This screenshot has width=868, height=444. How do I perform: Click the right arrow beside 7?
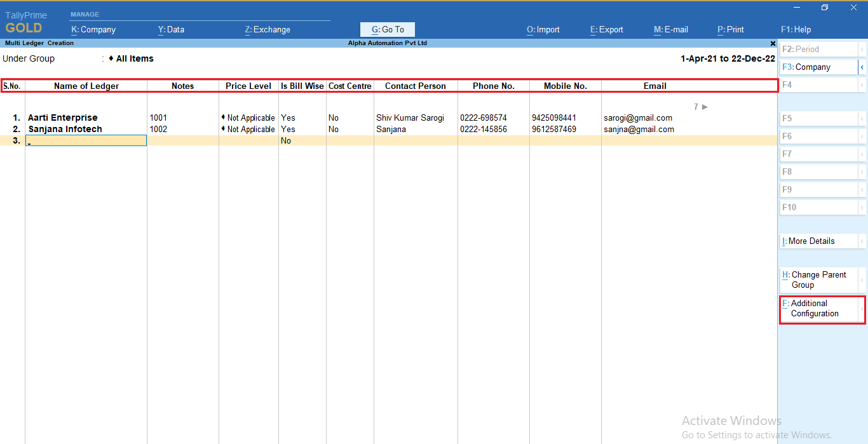[x=705, y=107]
